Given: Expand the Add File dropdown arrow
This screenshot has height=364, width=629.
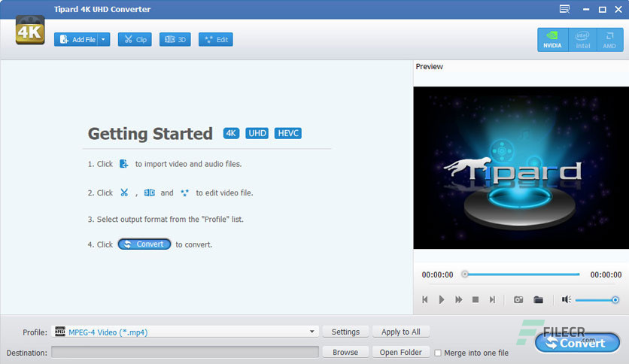Looking at the screenshot, I should 104,39.
